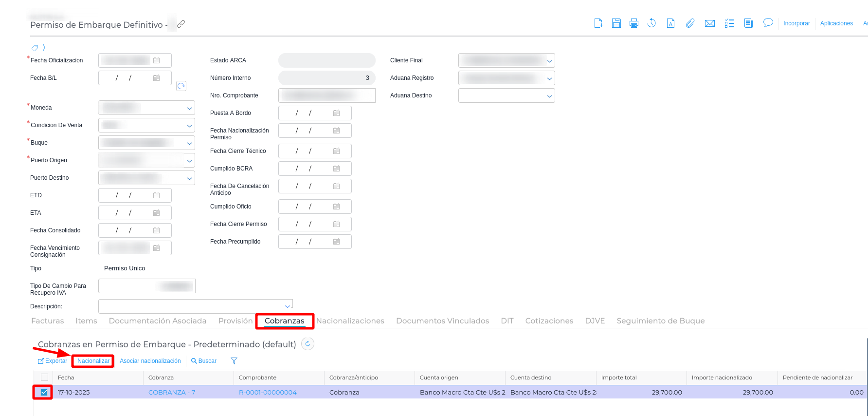Viewport: 868px width, 416px height.
Task: Expand the Puerto Destino dropdown
Action: (x=189, y=178)
